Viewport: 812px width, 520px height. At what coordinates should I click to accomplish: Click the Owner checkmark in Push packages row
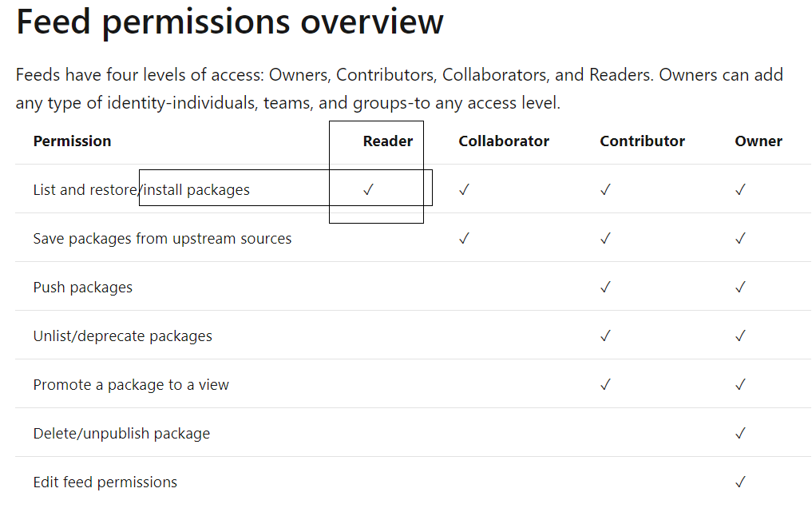coord(740,288)
